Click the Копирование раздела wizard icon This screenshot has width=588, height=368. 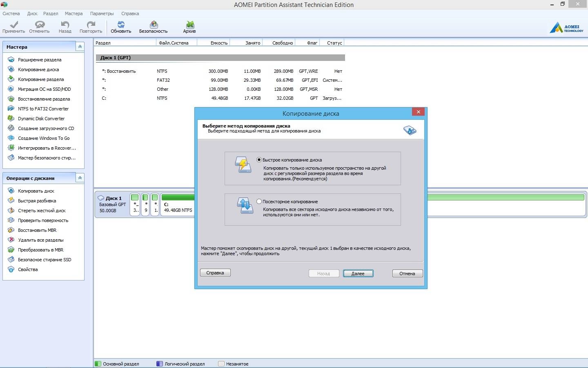pyautogui.click(x=11, y=79)
